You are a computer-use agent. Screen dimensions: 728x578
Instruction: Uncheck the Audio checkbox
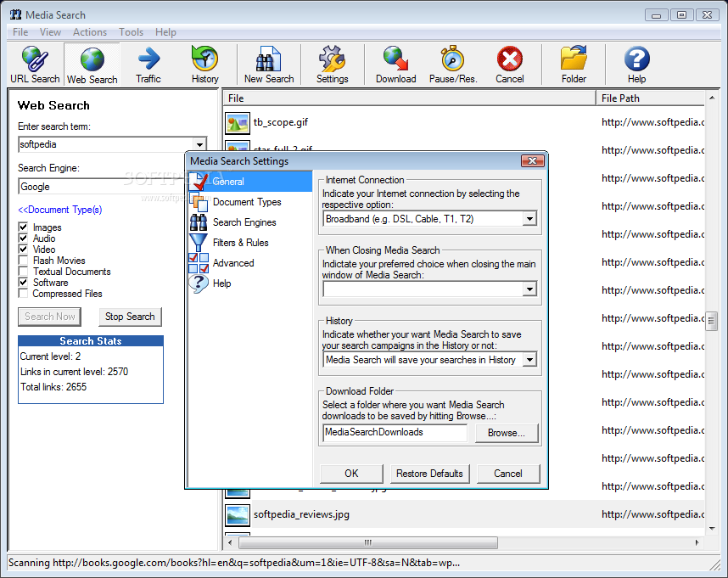(x=23, y=238)
